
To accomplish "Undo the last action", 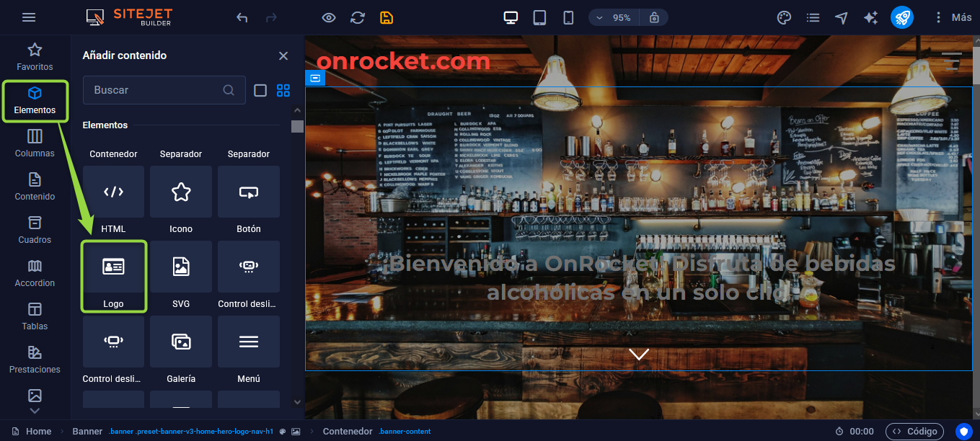I will [x=242, y=17].
